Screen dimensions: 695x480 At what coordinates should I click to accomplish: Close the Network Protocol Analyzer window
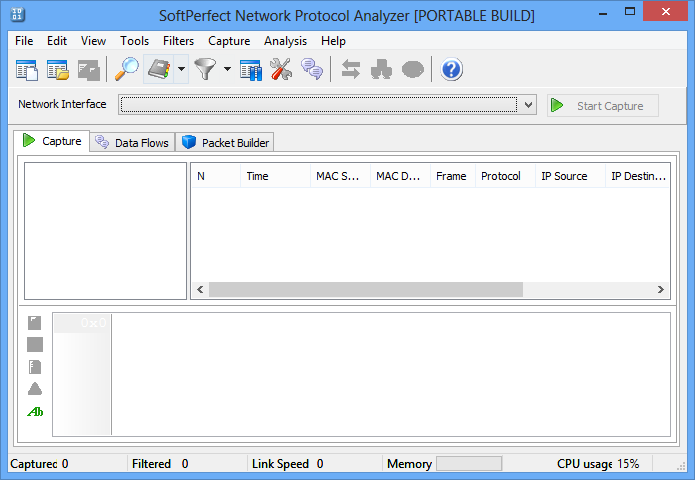[665, 12]
